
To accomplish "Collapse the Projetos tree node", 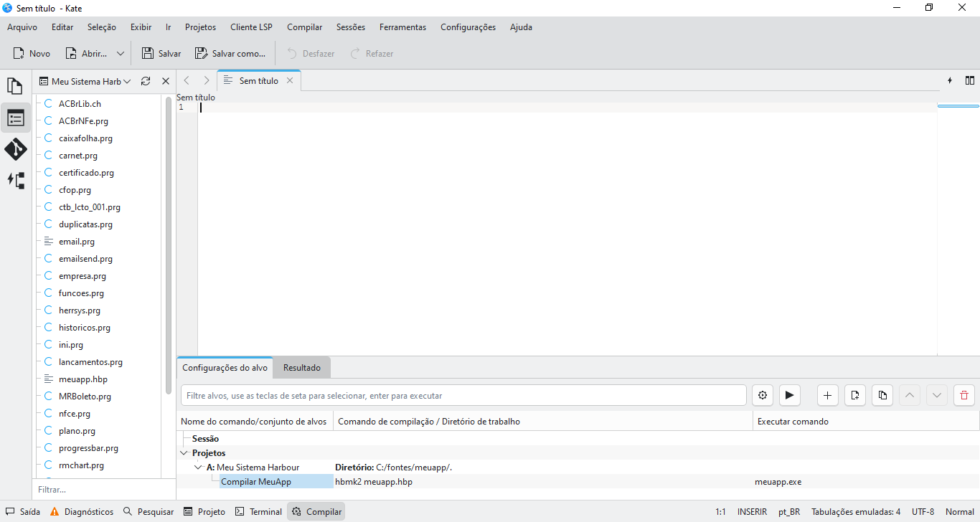I will point(184,453).
